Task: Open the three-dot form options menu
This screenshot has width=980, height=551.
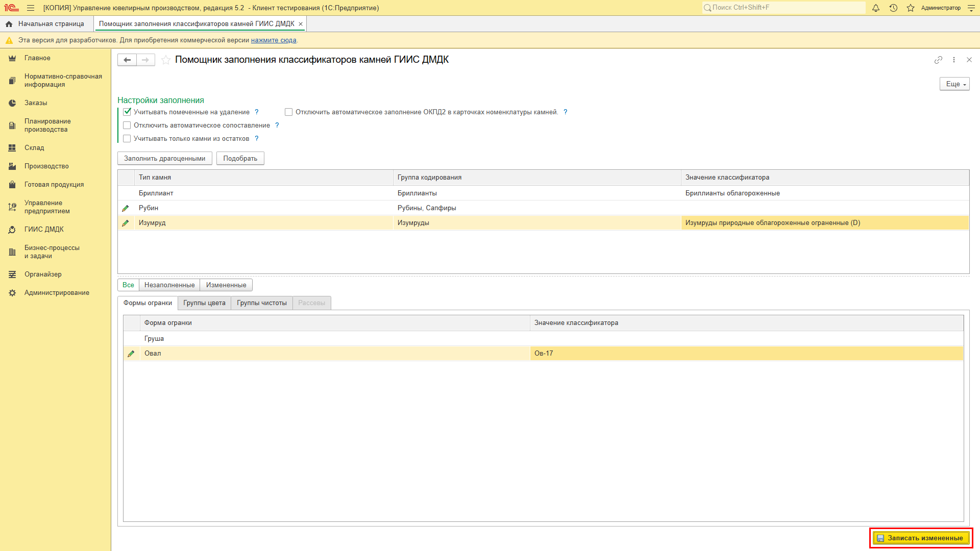Action: 954,60
